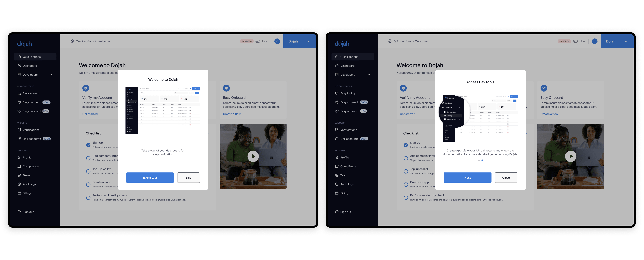Click Verify my Account shield icon, left screen
The width and height of the screenshot is (644, 260).
(x=86, y=88)
